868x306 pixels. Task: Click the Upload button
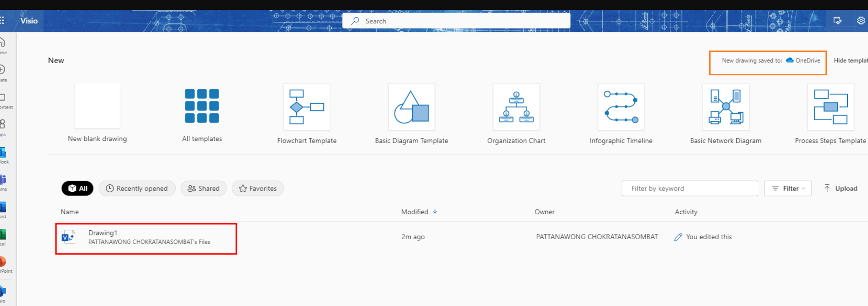coord(841,189)
